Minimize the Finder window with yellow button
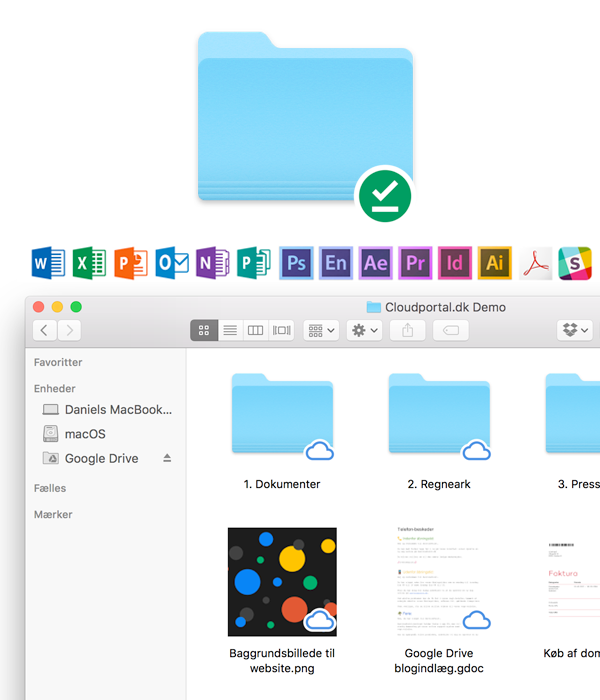This screenshot has width=600, height=700. 58,307
